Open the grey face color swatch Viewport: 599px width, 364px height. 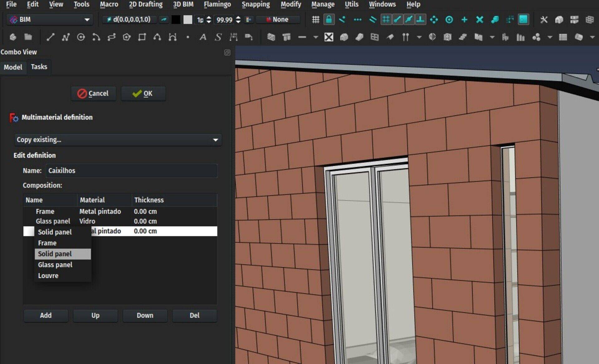click(x=187, y=20)
